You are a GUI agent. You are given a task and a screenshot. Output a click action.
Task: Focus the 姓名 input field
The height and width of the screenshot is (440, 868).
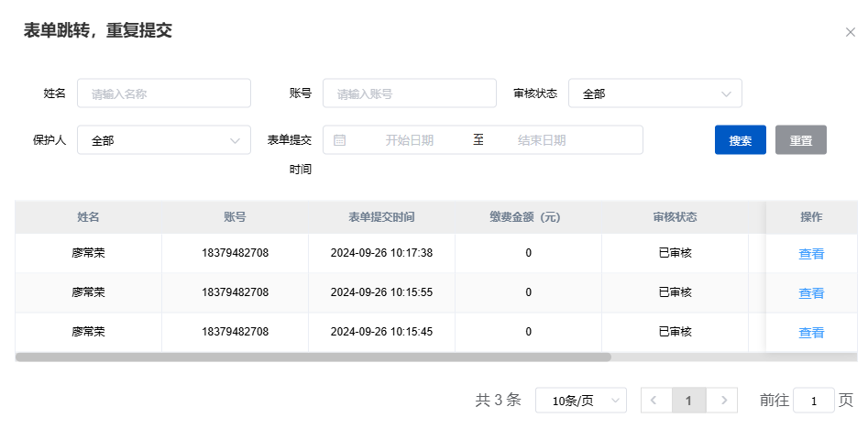pos(163,93)
